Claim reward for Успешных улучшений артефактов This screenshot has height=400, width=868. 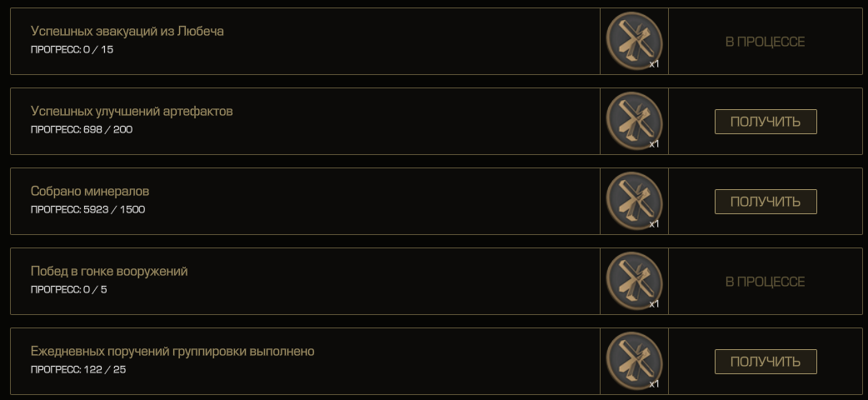click(766, 122)
